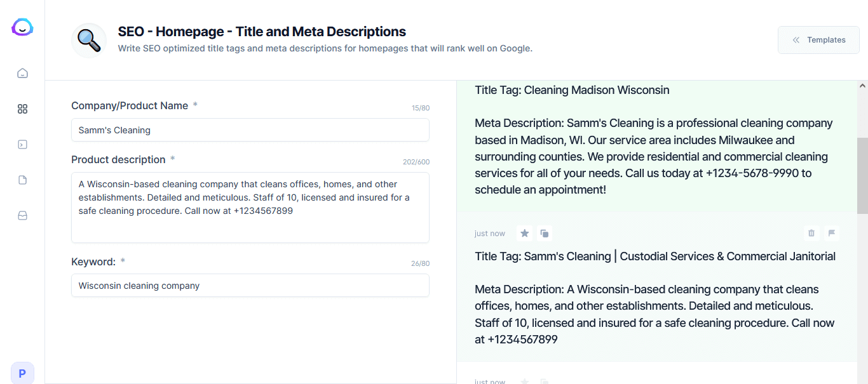This screenshot has width=868, height=384.
Task: Select the green highlighted Cleaning Madison Wisconsin output
Action: click(654, 140)
